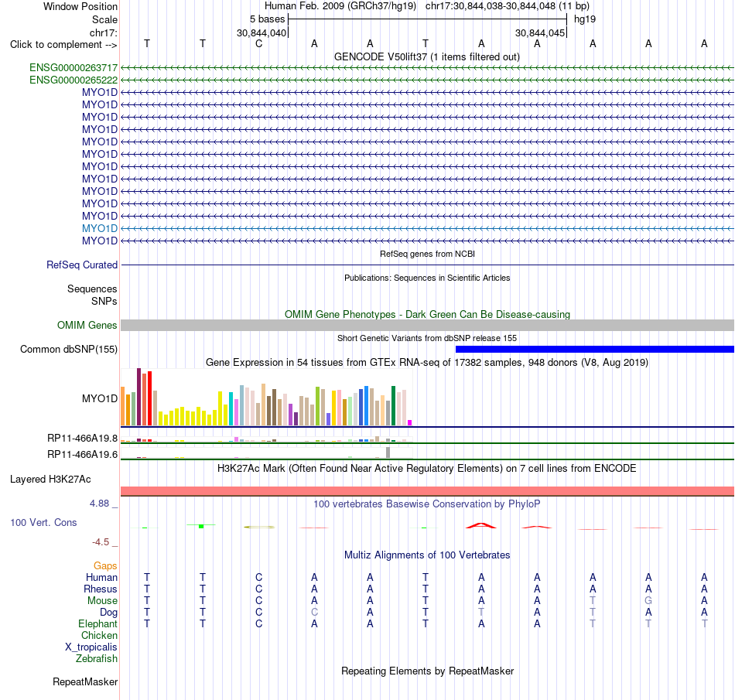Select the Dog alignment row label

point(108,613)
